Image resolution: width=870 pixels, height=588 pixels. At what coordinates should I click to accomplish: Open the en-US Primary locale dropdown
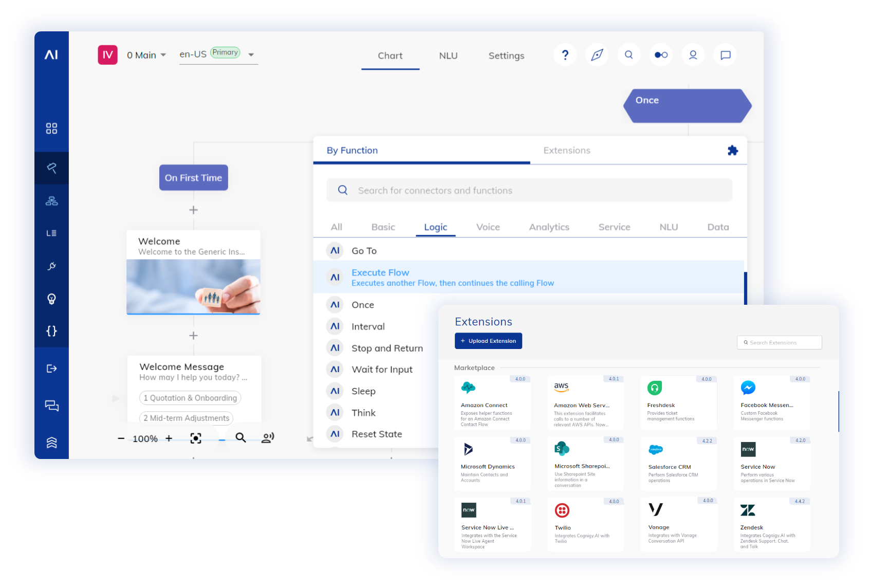(218, 54)
